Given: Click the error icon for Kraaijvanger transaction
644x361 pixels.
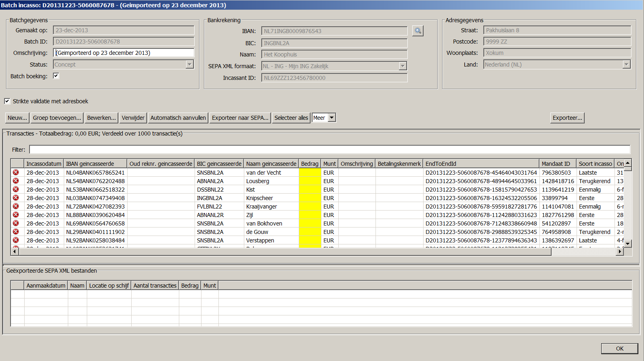Looking at the screenshot, I should pyautogui.click(x=16, y=207).
